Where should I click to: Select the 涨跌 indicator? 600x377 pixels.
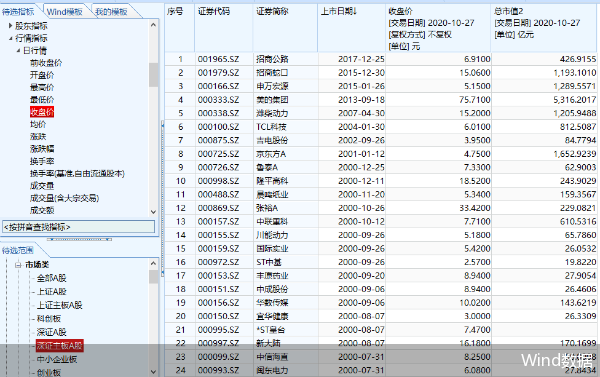pos(38,136)
